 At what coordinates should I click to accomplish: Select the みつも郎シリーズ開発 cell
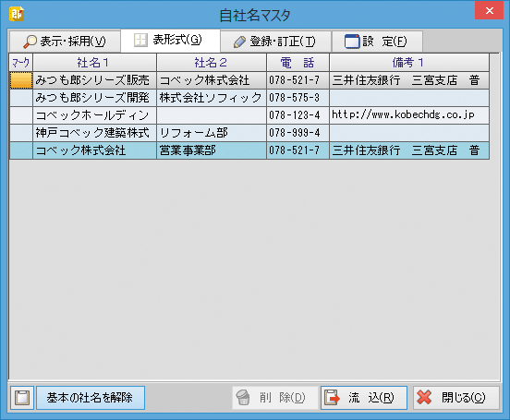(94, 98)
